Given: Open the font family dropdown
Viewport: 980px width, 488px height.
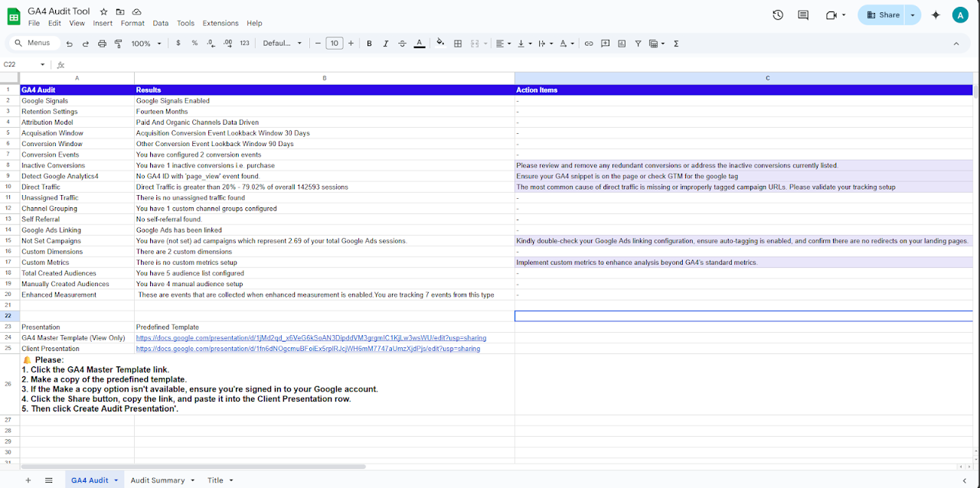Looking at the screenshot, I should click(x=283, y=44).
